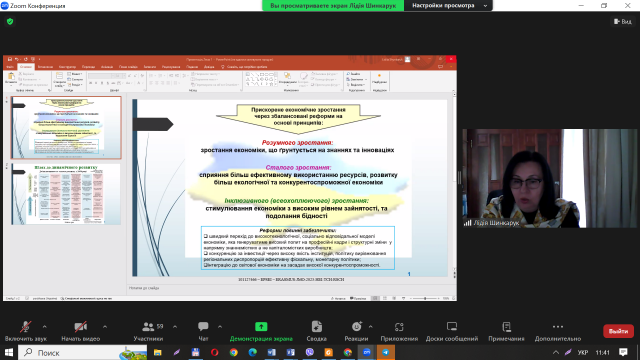Open File Explorer from taskbar
640x360 pixels.
[158, 352]
